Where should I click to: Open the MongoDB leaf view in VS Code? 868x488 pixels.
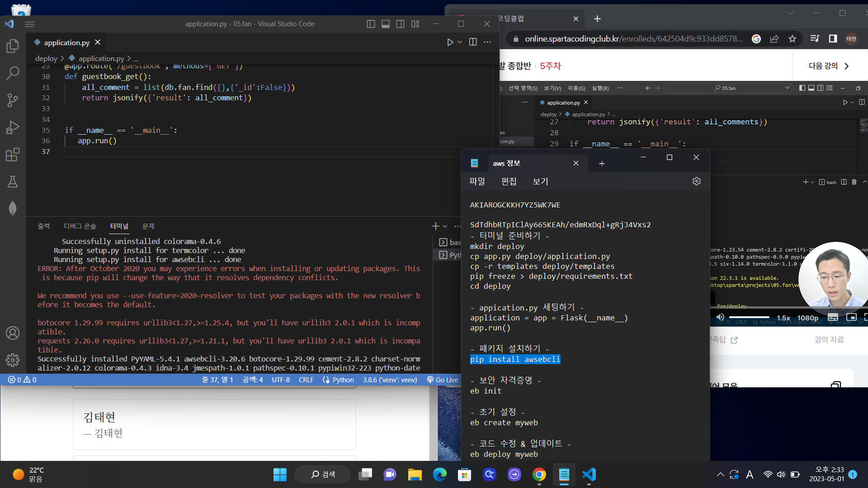13,208
